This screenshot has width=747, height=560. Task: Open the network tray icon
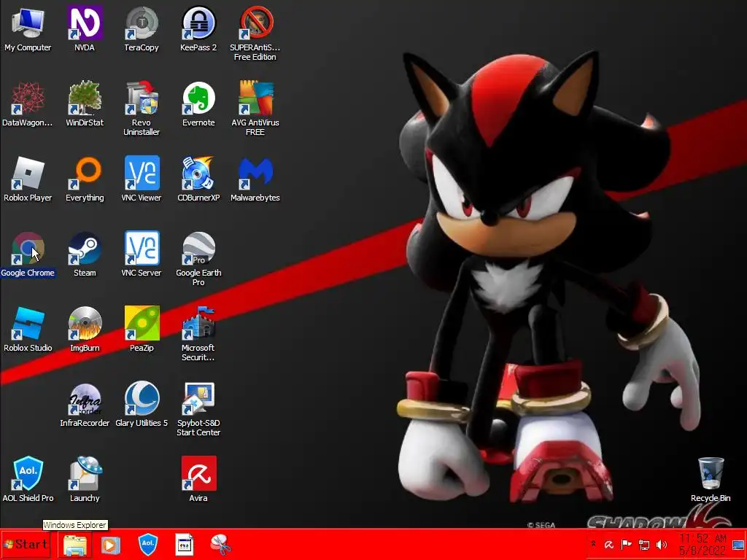click(644, 544)
